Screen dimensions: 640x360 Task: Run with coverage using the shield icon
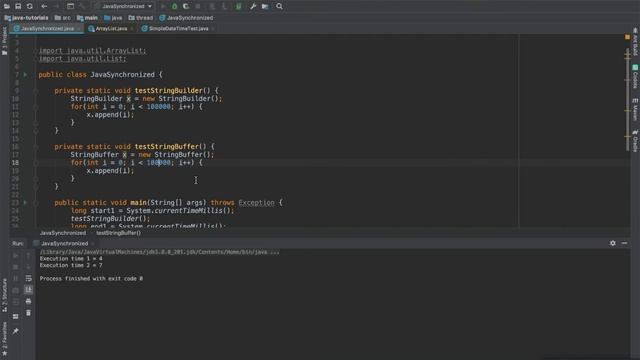point(186,6)
